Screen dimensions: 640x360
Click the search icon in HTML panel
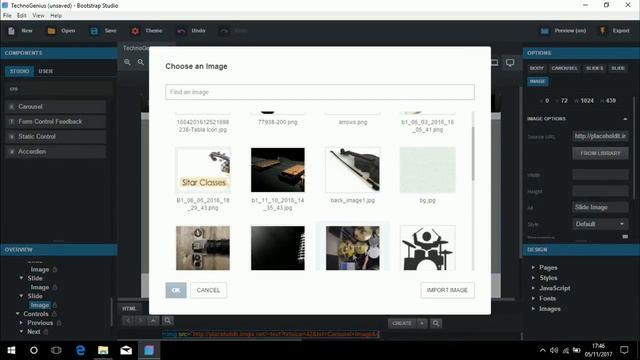[x=167, y=320]
